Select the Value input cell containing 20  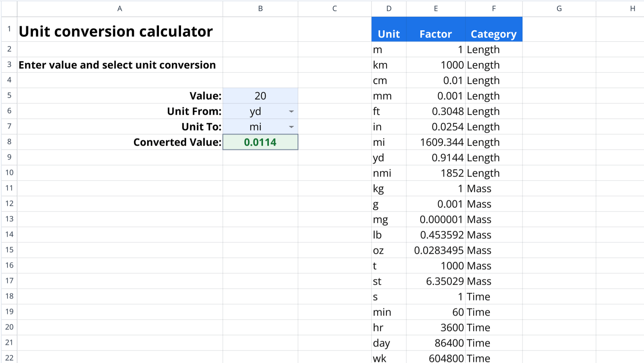point(260,96)
